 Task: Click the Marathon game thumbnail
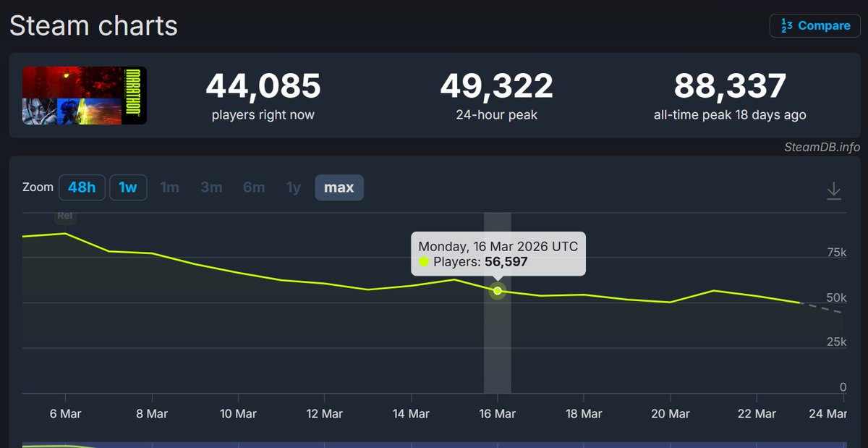pyautogui.click(x=85, y=96)
